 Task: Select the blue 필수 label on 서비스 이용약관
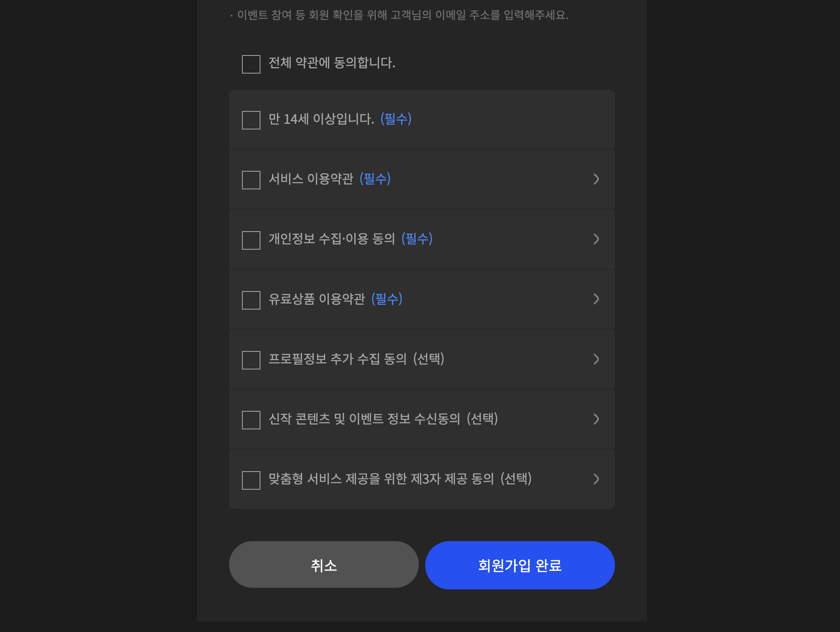(x=375, y=179)
